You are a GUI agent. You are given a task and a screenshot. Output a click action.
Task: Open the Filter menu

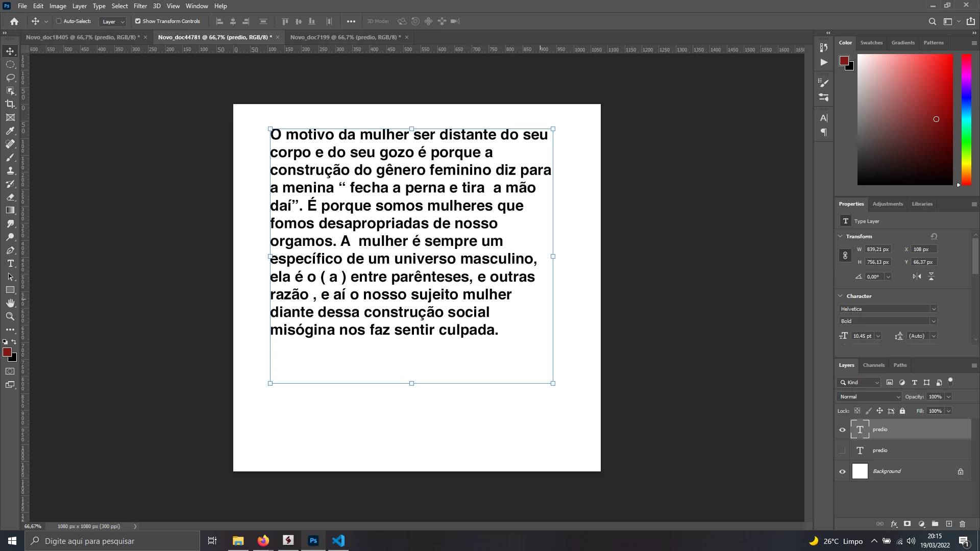pos(140,6)
